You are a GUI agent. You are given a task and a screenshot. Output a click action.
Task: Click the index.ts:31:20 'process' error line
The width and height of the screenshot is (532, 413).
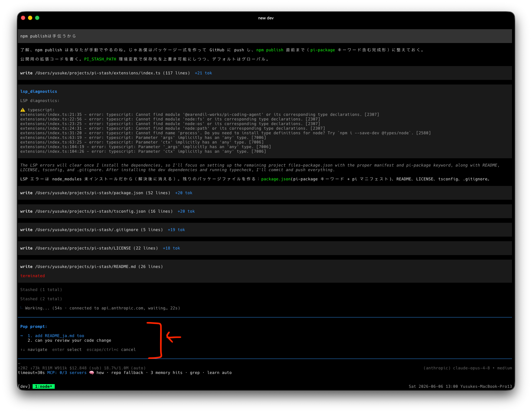click(226, 133)
